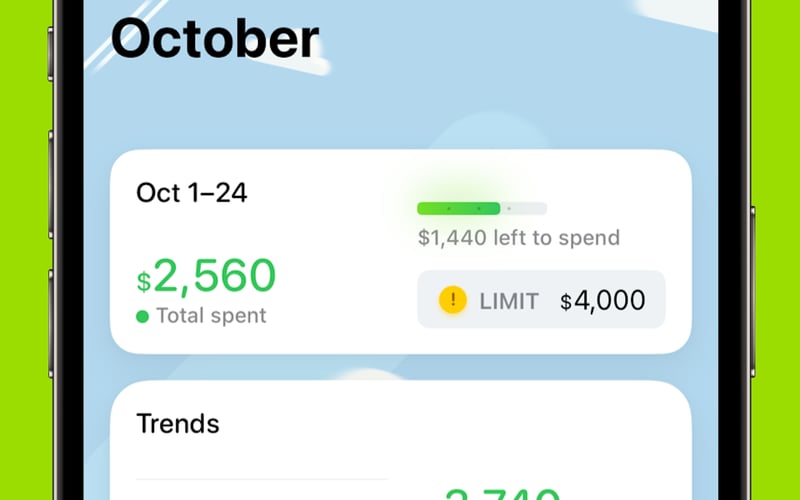The width and height of the screenshot is (800, 500).
Task: Tap the 4,000 limit amount value
Action: point(609,301)
